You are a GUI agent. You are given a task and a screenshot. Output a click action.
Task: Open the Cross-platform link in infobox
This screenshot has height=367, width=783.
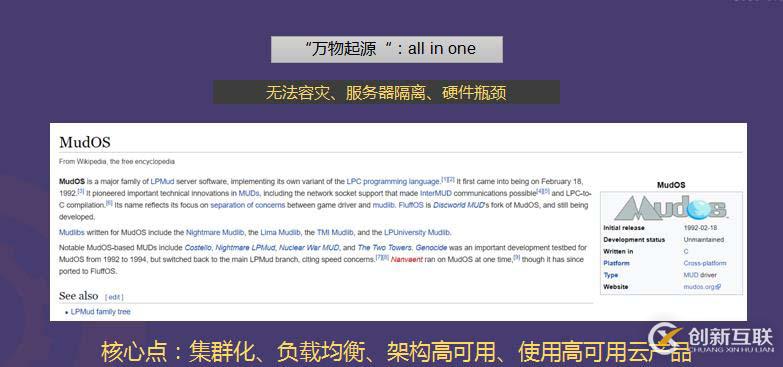click(x=705, y=263)
